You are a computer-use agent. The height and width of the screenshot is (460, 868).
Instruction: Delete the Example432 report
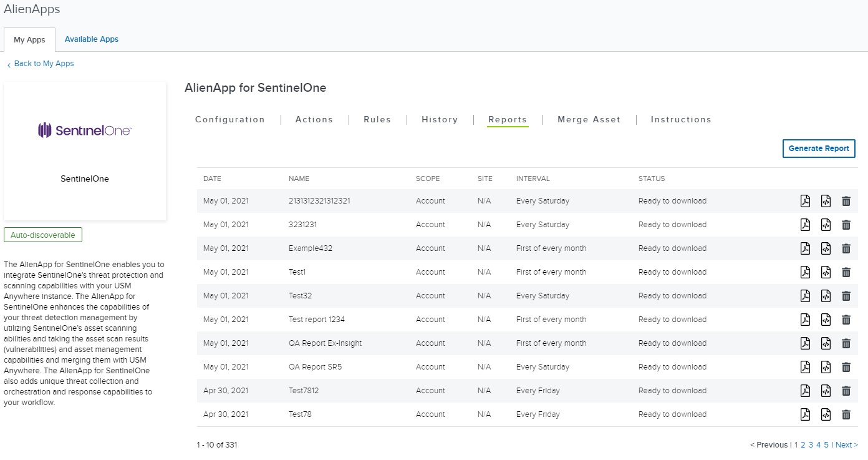tap(846, 248)
